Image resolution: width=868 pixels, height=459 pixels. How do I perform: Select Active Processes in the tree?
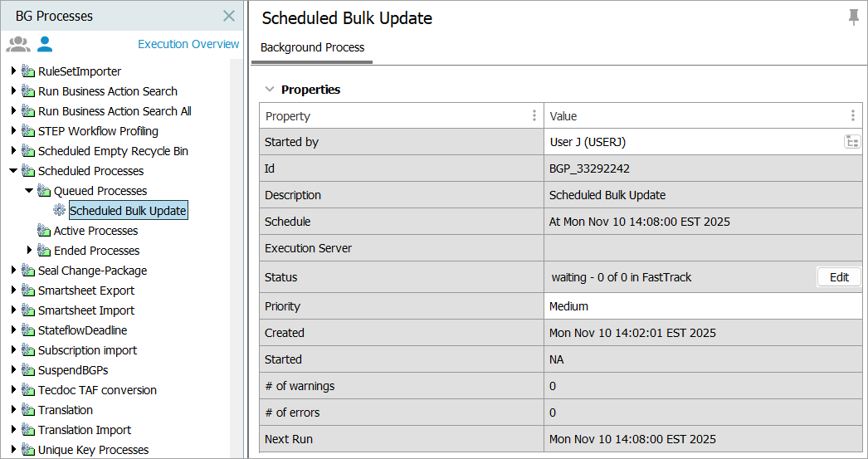[95, 231]
